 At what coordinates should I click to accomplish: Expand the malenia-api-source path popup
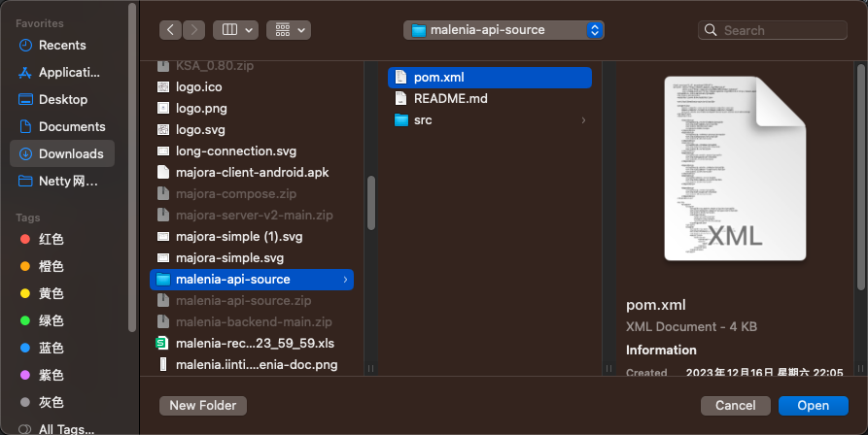tap(503, 30)
